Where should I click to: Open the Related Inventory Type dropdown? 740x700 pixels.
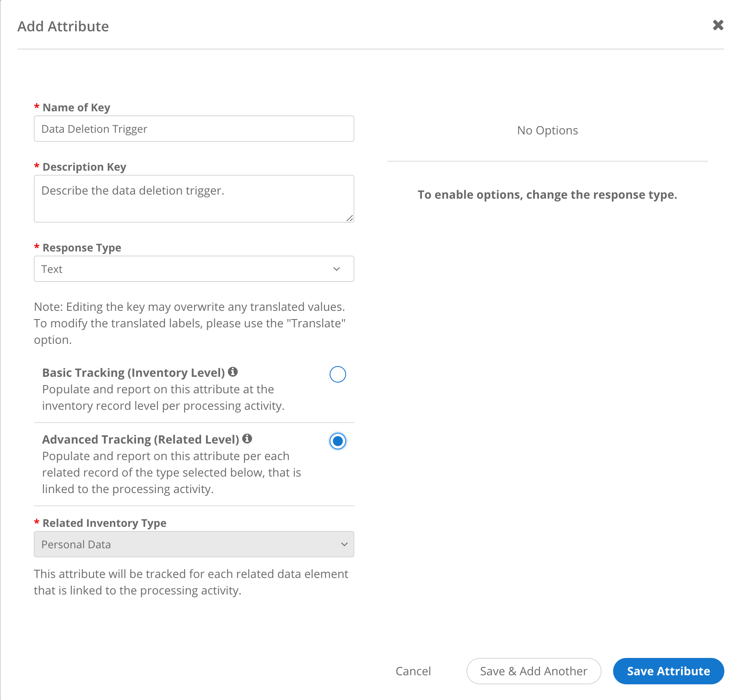click(194, 544)
